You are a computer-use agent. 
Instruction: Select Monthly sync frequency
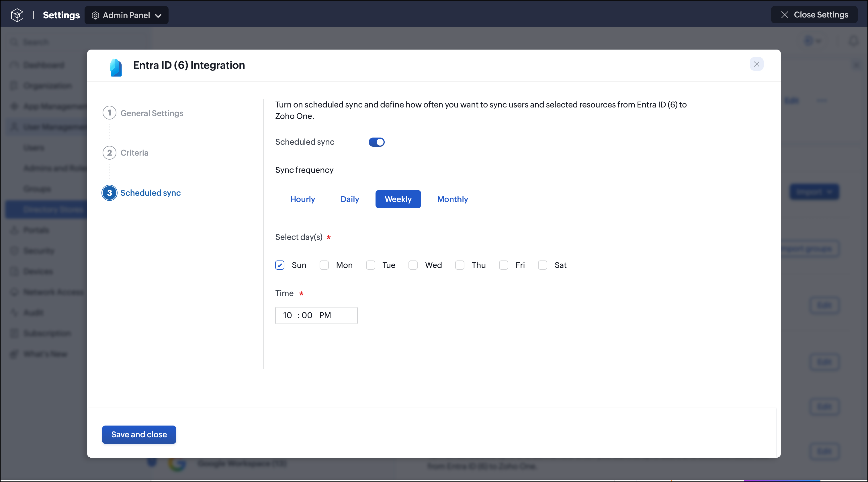tap(453, 199)
